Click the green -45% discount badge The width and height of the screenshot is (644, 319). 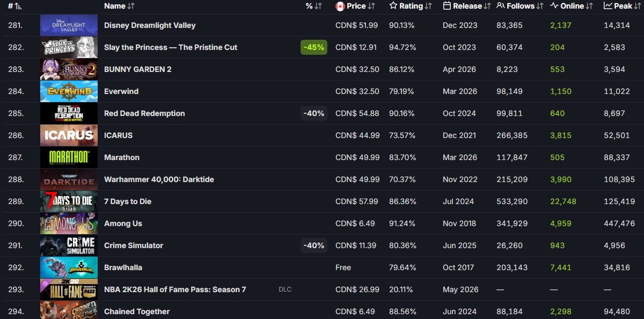(x=314, y=47)
